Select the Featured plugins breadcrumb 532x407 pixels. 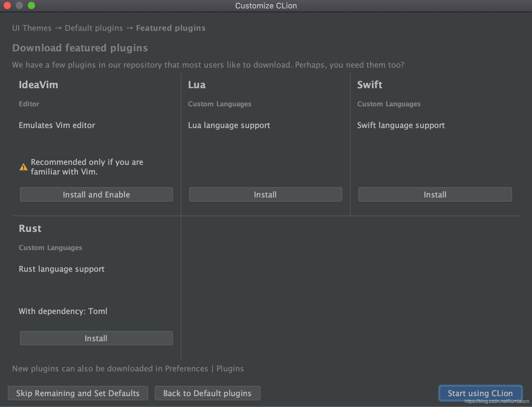pos(170,28)
